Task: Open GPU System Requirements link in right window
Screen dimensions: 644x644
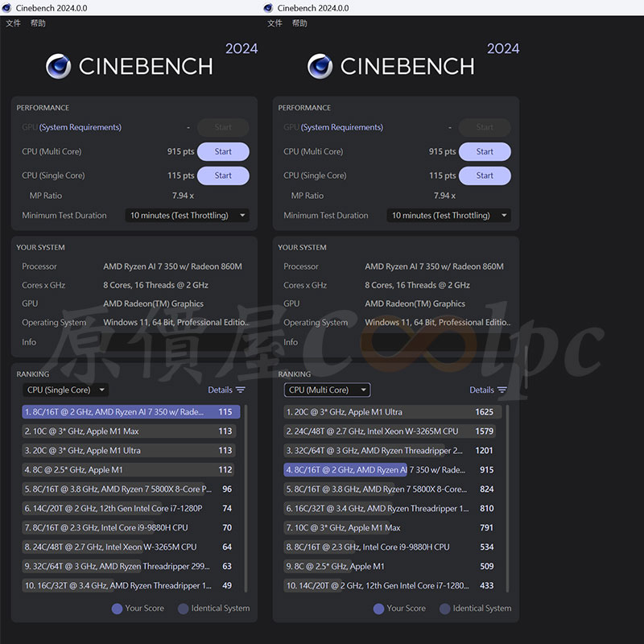Action: [342, 127]
